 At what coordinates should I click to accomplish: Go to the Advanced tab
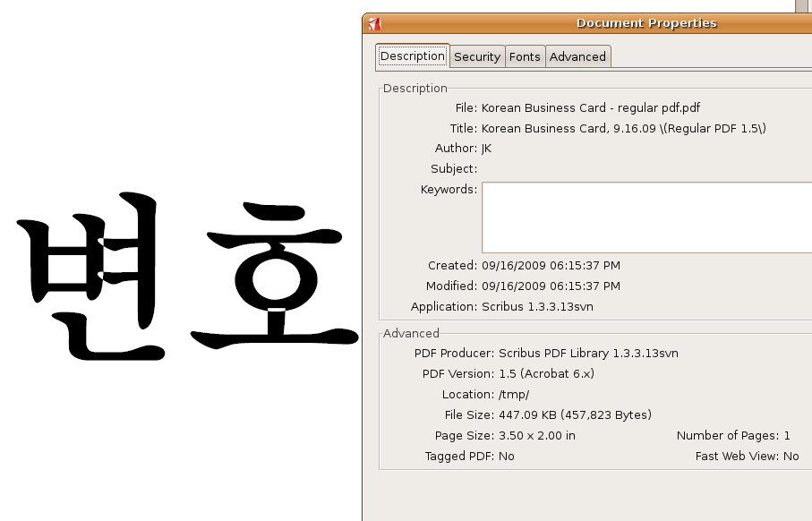coord(577,56)
